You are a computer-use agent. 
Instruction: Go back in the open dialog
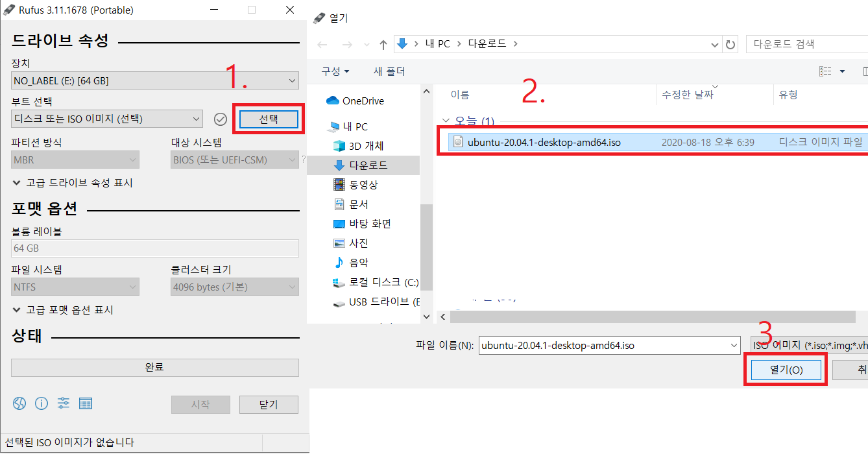[x=322, y=44]
